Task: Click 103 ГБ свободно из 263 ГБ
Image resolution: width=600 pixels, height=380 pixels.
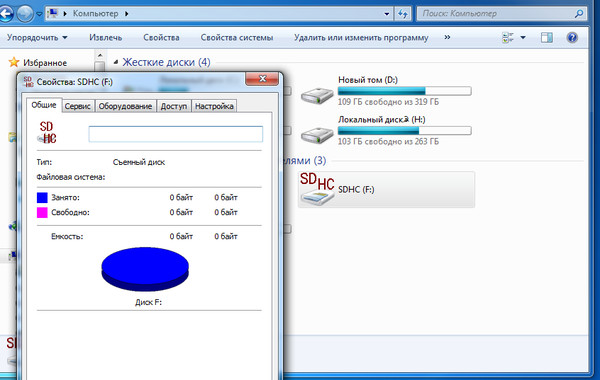Action: 388,142
